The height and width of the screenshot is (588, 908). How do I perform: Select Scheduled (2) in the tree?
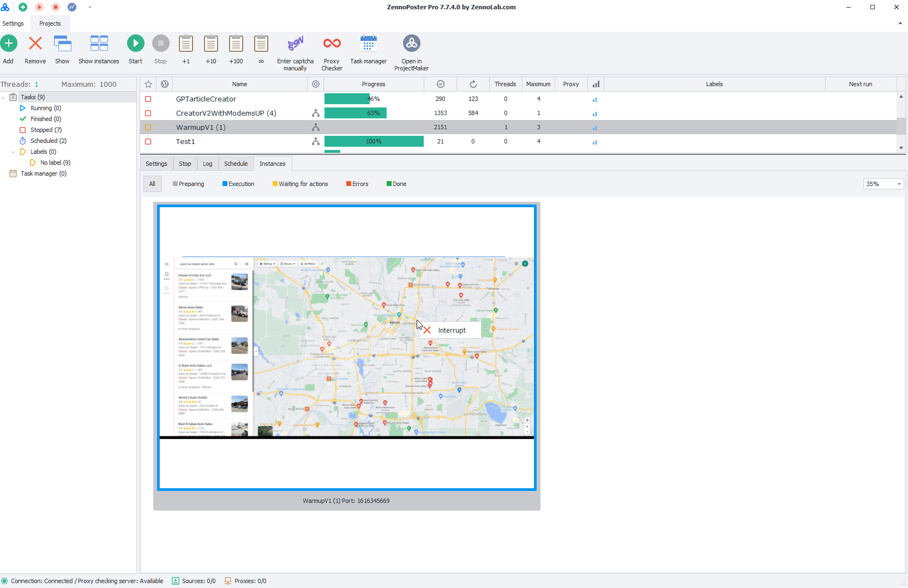[x=49, y=141]
